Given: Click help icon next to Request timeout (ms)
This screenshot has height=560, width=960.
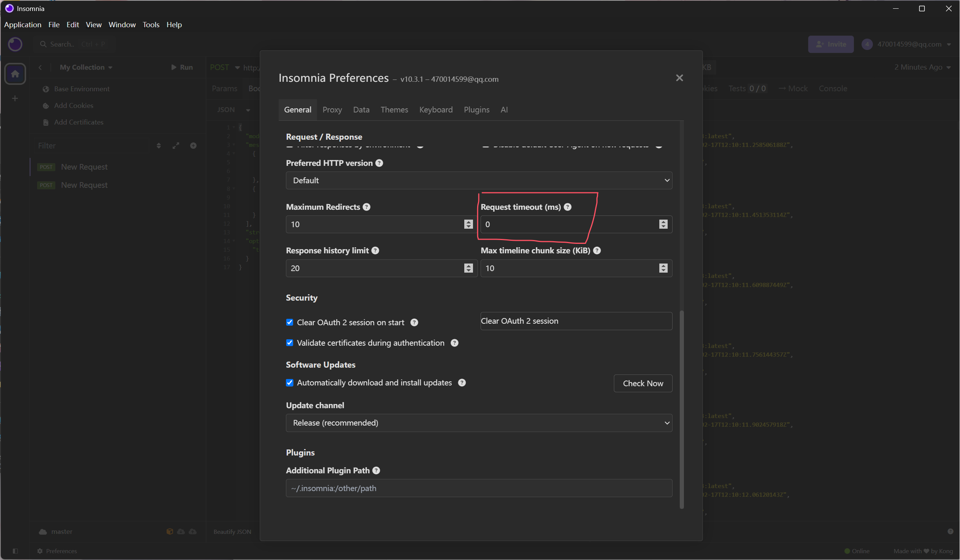Looking at the screenshot, I should tap(568, 207).
